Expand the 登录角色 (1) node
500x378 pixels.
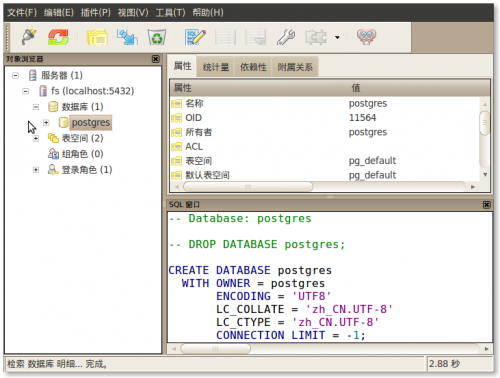pyautogui.click(x=36, y=170)
